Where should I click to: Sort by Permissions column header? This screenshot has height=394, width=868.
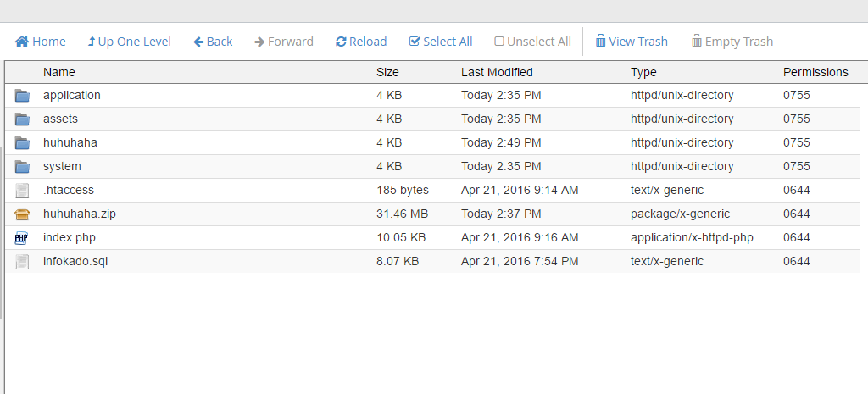coord(815,72)
